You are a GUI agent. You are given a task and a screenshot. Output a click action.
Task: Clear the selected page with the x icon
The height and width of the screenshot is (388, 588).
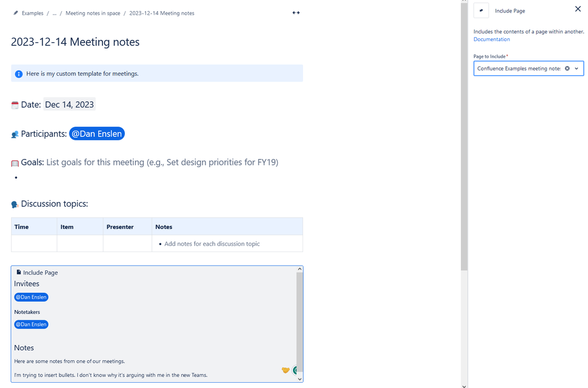567,68
